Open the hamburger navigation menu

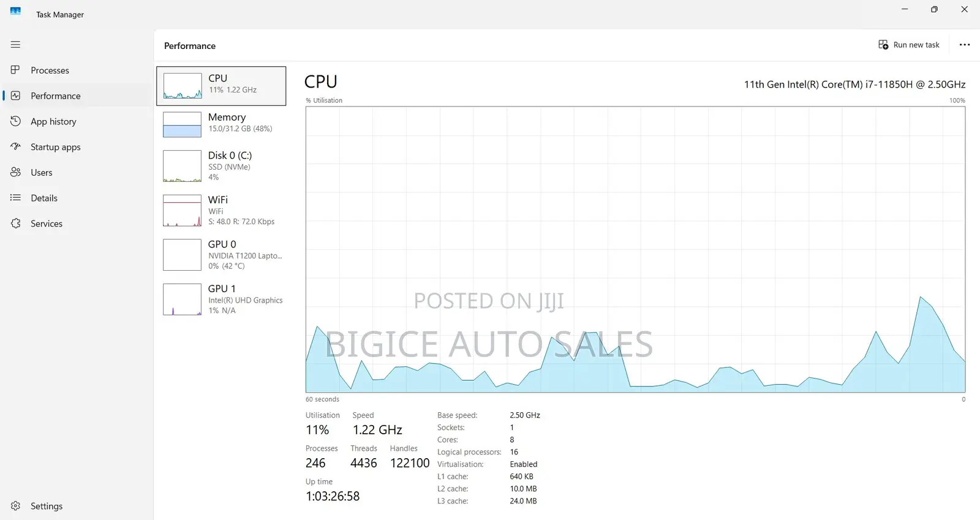(15, 45)
